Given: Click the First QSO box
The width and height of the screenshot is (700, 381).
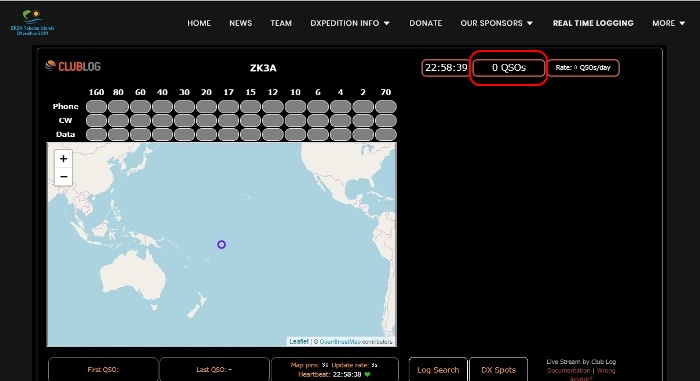Looking at the screenshot, I should point(103,369).
